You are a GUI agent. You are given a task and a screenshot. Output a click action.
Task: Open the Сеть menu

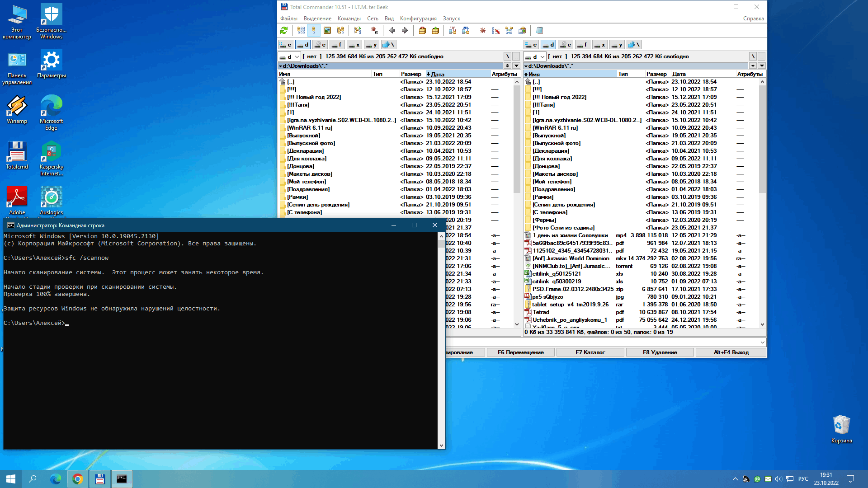(x=373, y=19)
